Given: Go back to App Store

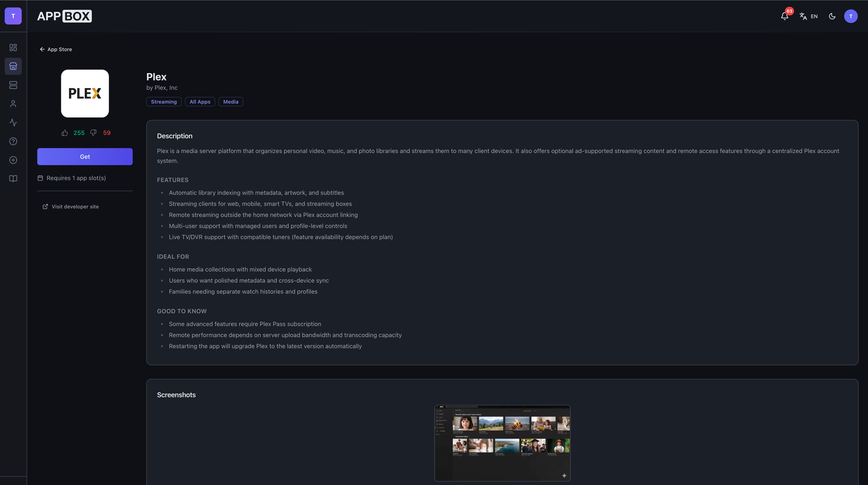Looking at the screenshot, I should [x=56, y=49].
